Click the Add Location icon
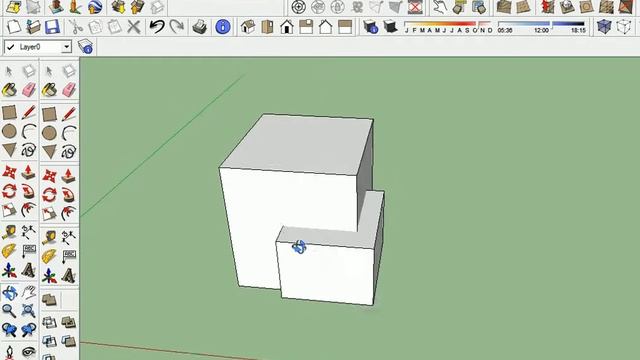640x360 pixels. pos(13,7)
